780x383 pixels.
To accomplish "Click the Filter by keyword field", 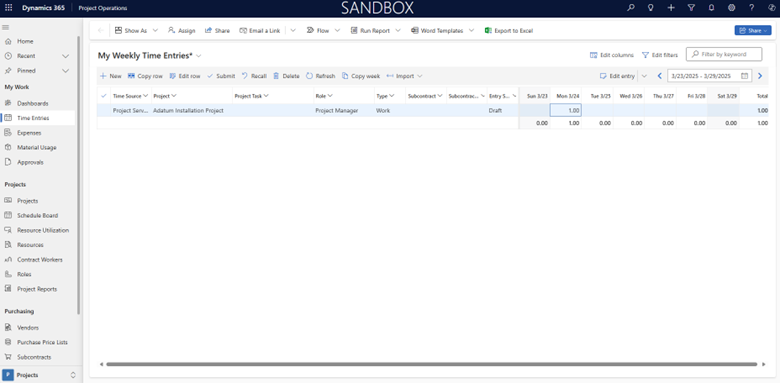I will pos(724,54).
